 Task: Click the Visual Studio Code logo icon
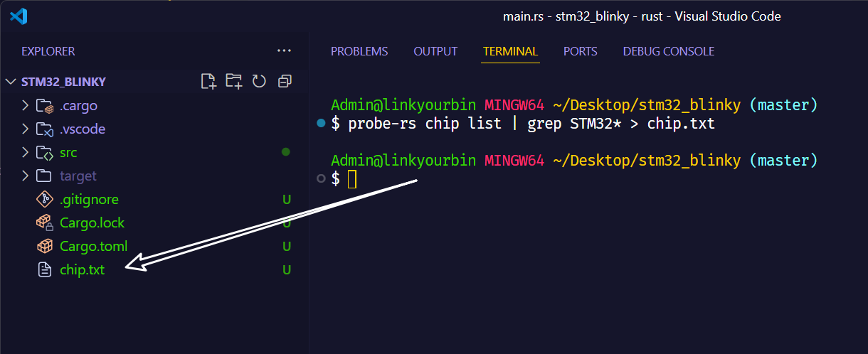tap(18, 16)
